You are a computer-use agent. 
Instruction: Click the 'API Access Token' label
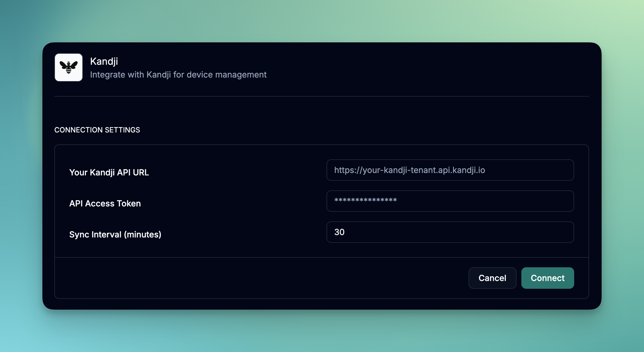(105, 203)
